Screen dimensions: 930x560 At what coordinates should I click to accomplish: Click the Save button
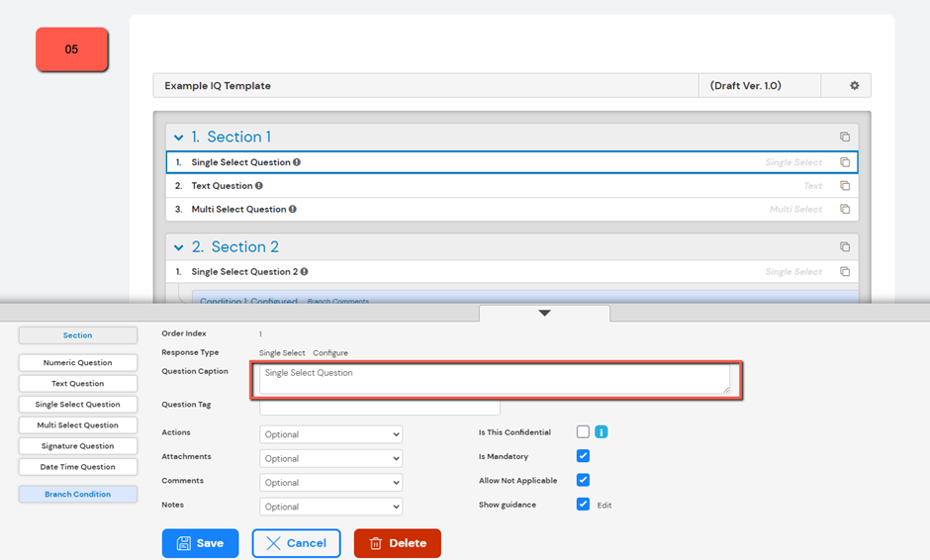(200, 543)
